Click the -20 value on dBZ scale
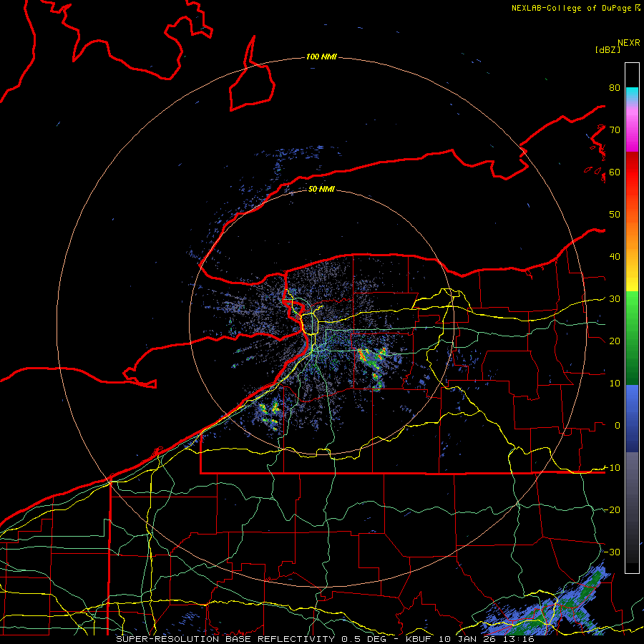Viewport: 644px width, 644px height. point(612,510)
